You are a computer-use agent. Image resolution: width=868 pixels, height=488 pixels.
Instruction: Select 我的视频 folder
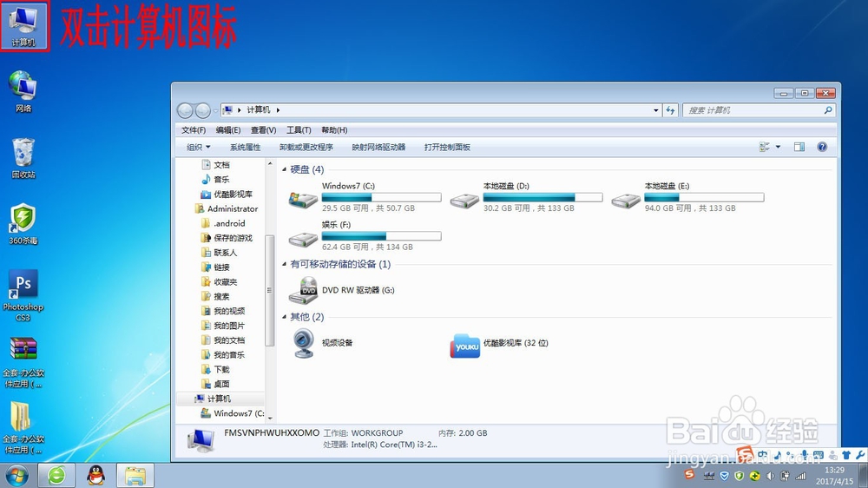pos(223,312)
